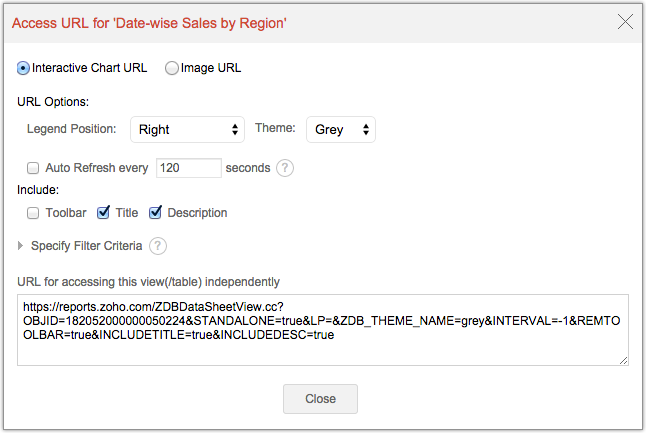Open the Legend Position dropdown

pos(188,129)
